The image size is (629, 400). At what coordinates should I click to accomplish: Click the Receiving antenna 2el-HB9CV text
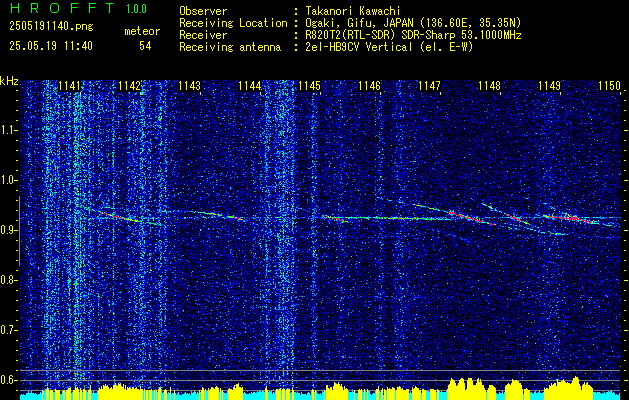pos(389,47)
